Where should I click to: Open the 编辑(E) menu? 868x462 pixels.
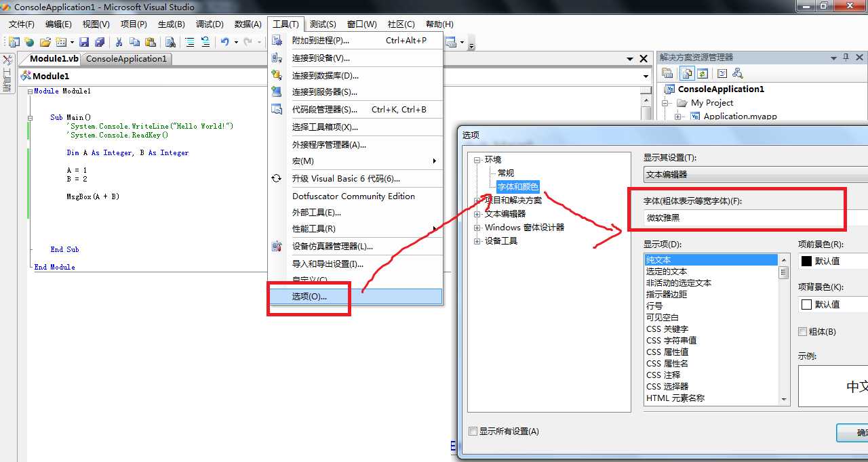(58, 24)
